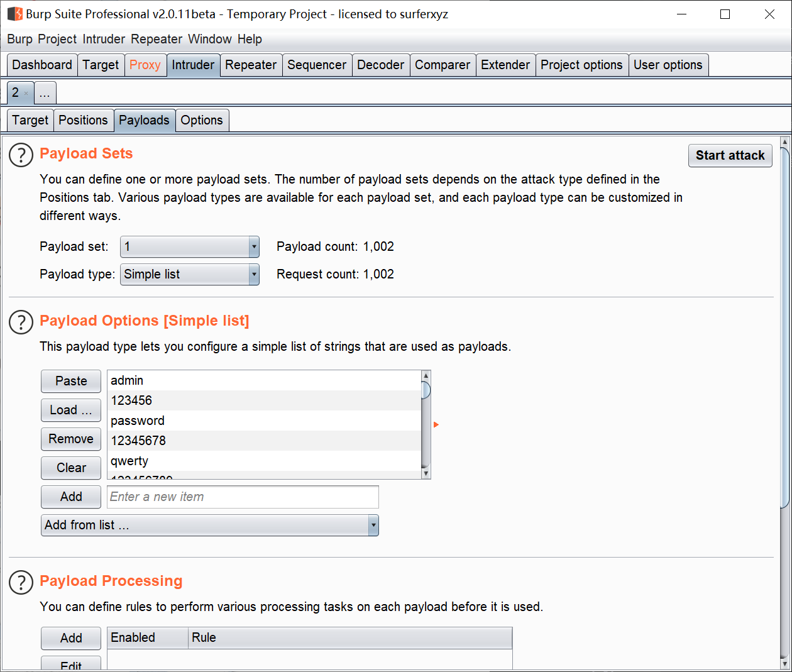Open the Repeater menu
The width and height of the screenshot is (792, 672).
pos(157,39)
